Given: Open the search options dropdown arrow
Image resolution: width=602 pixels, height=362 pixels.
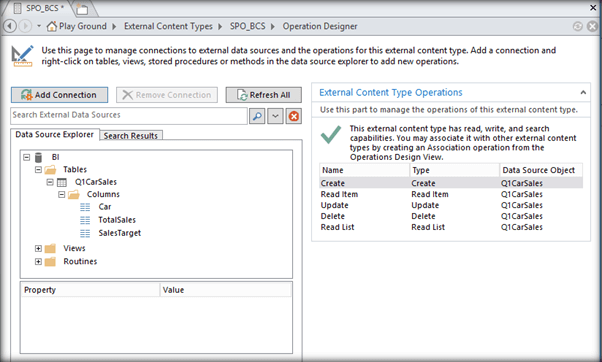Looking at the screenshot, I should [275, 116].
